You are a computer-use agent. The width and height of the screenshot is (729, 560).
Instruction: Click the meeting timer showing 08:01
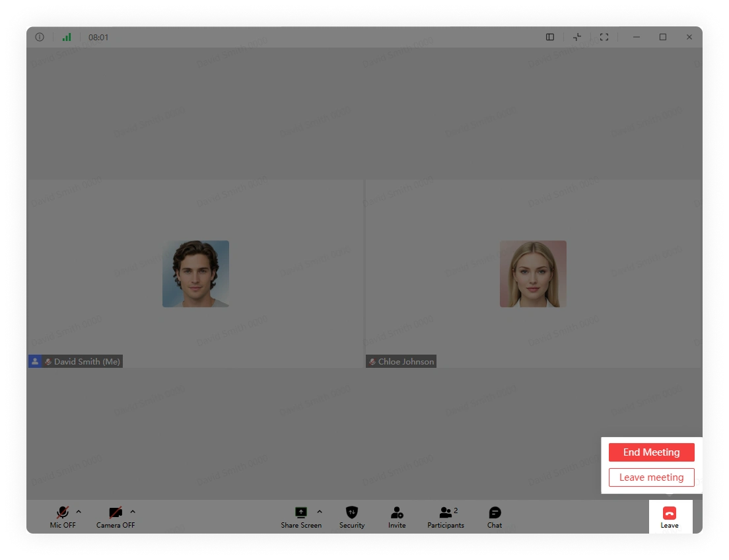(98, 37)
